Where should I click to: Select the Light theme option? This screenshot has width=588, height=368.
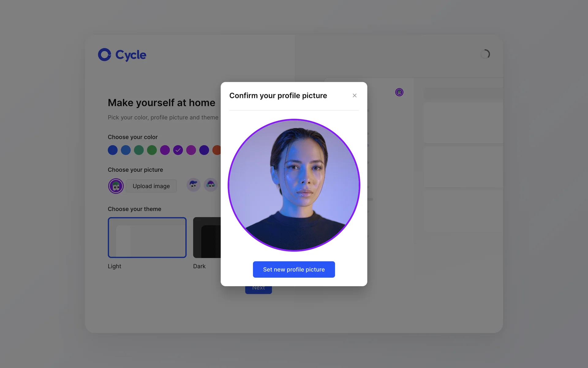147,237
